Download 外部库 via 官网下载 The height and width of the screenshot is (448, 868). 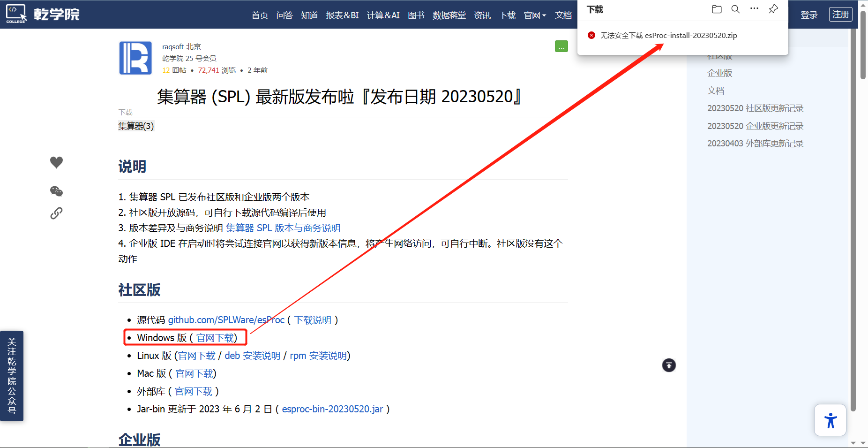tap(194, 391)
